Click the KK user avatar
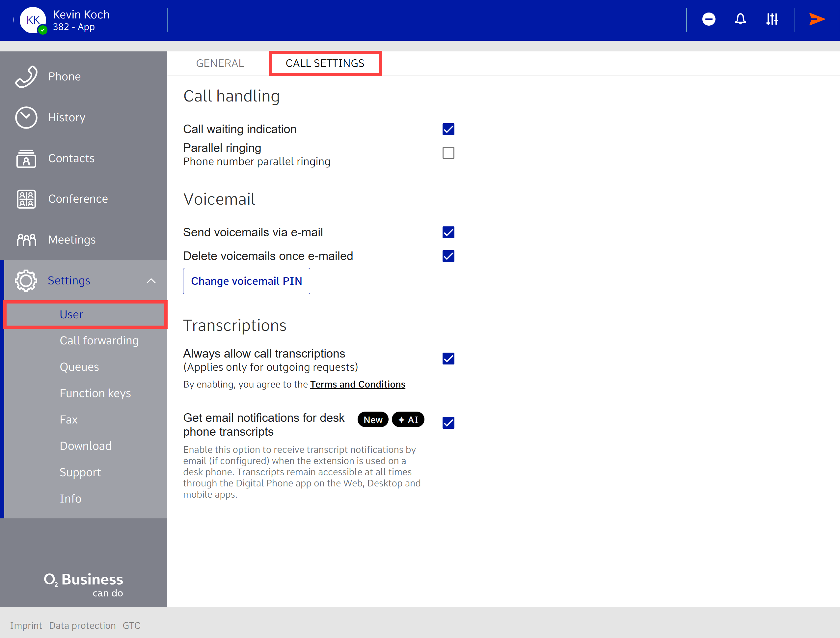This screenshot has height=638, width=840. tap(33, 20)
